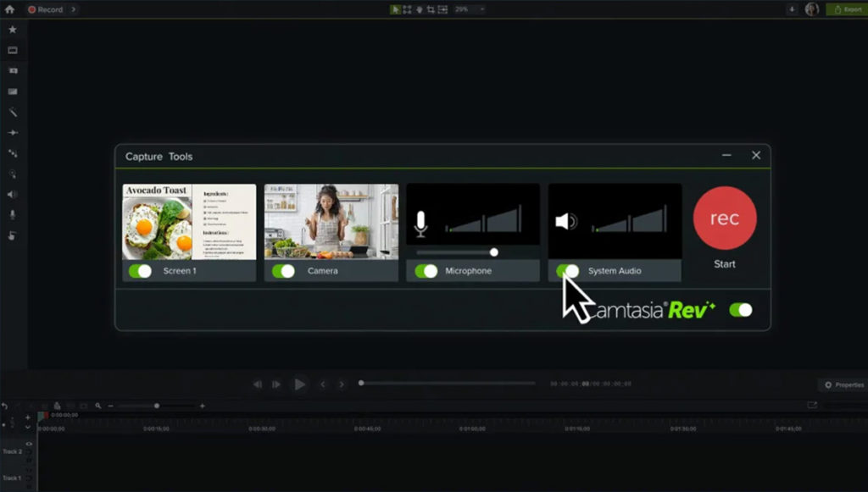Click the Audio Effects icon in the sidebar
The height and width of the screenshot is (492, 868).
point(11,194)
